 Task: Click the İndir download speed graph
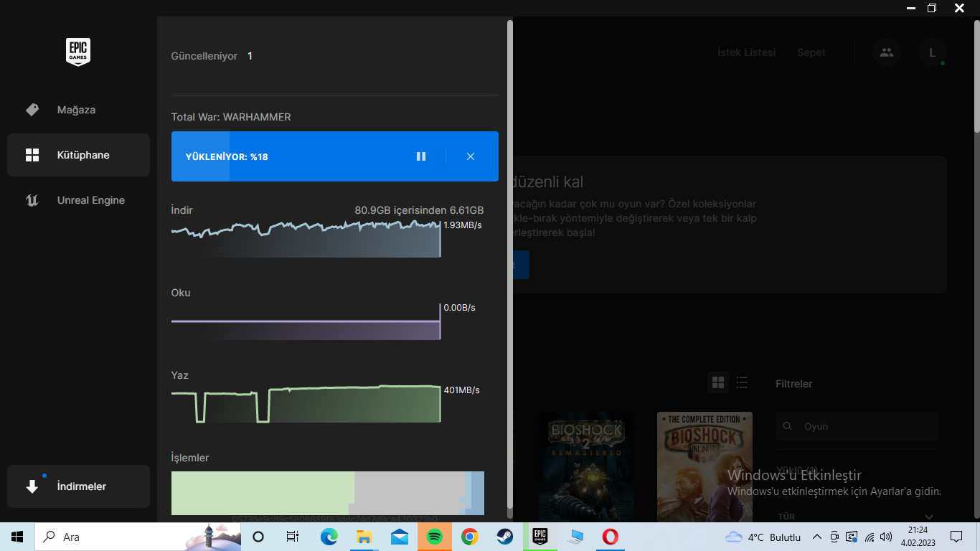[306, 239]
